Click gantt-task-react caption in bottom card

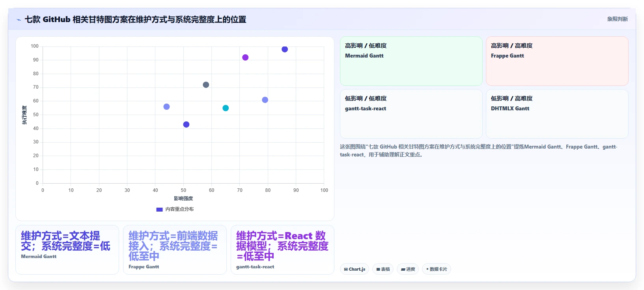click(255, 267)
